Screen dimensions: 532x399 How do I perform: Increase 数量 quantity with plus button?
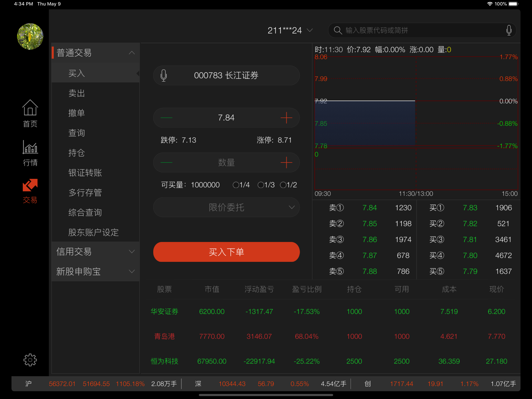tap(286, 162)
